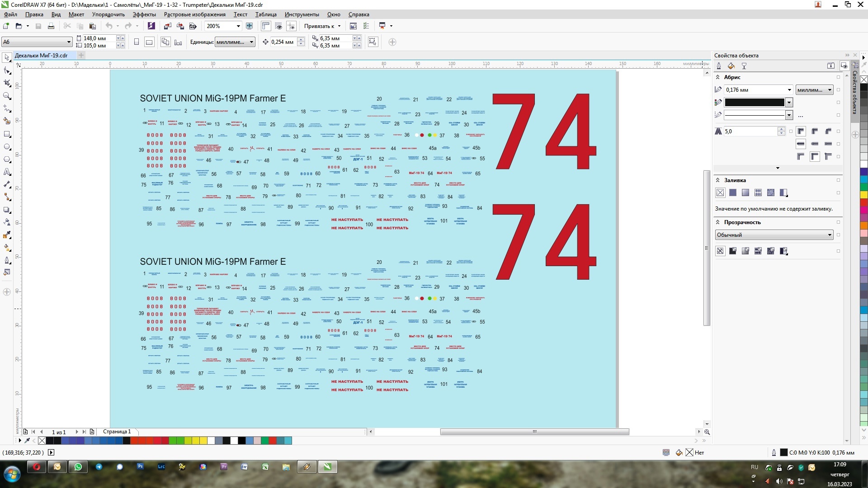Screen dimensions: 868x488
Task: Select the Ellipse tool
Action: (7, 147)
